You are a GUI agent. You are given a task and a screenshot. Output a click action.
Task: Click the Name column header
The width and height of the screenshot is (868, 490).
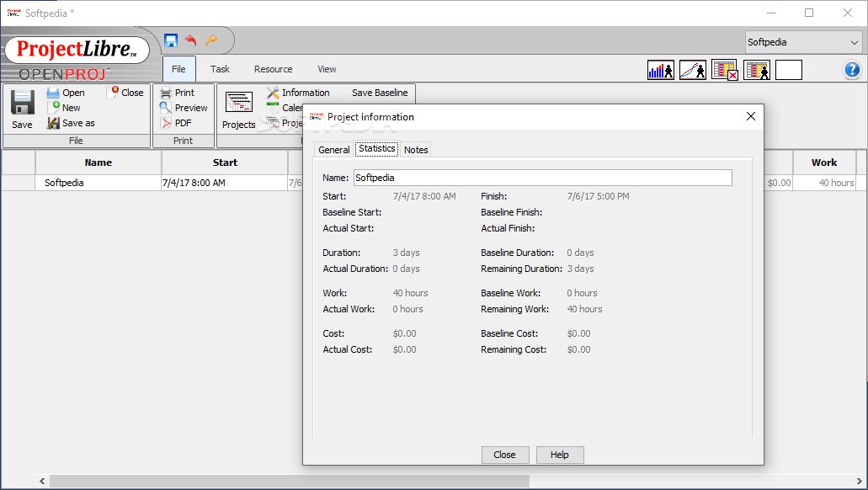99,162
